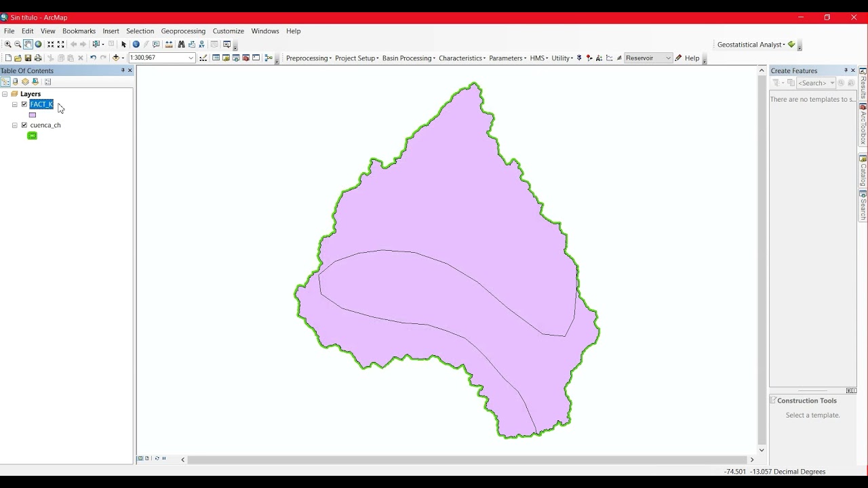Image resolution: width=868 pixels, height=488 pixels.
Task: Click the Open document folder icon
Action: (18, 58)
